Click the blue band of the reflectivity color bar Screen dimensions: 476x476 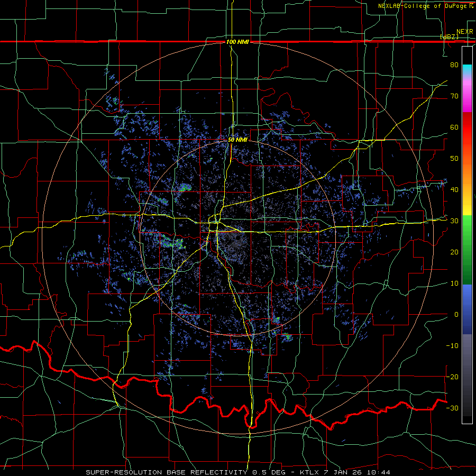[467, 309]
